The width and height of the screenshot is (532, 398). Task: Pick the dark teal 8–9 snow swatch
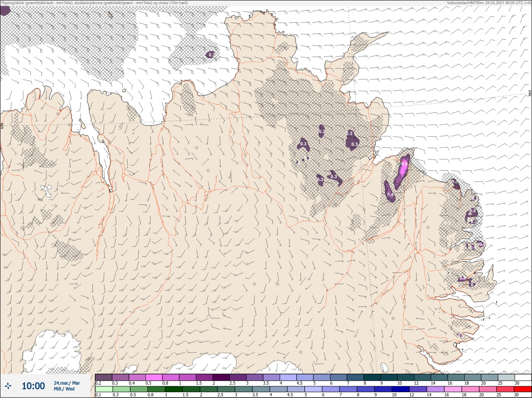(372, 377)
